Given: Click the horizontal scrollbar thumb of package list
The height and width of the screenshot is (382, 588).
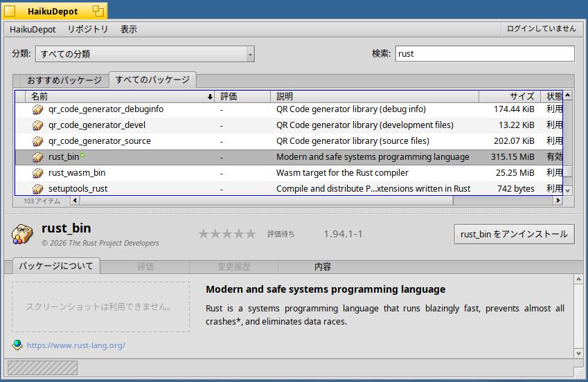Looking at the screenshot, I should pyautogui.click(x=266, y=201).
